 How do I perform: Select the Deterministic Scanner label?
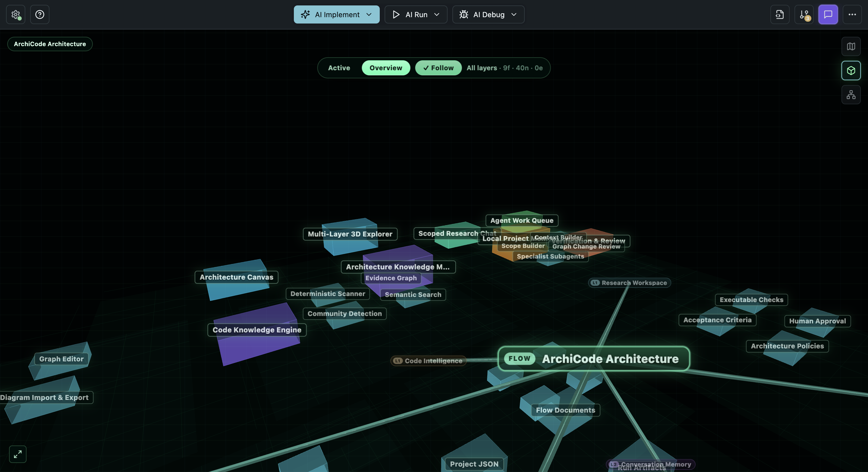tap(328, 294)
